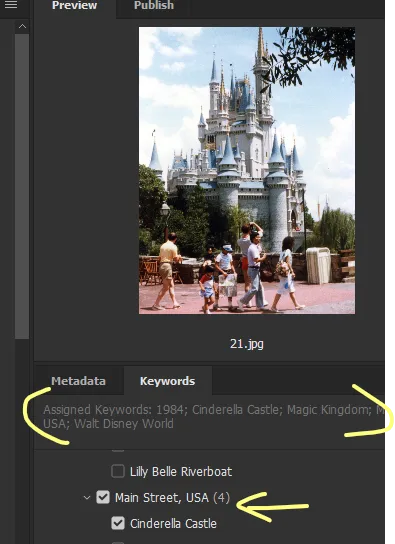Click the 21.jpg filename label

point(247,344)
